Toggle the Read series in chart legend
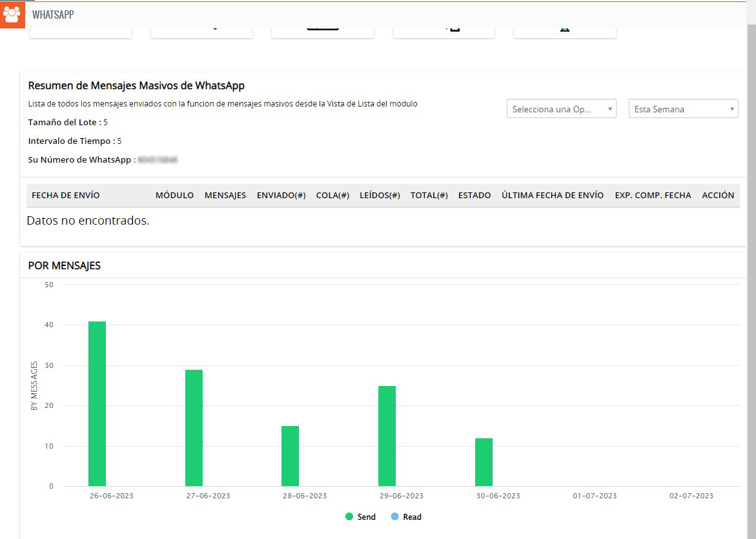 click(x=406, y=517)
